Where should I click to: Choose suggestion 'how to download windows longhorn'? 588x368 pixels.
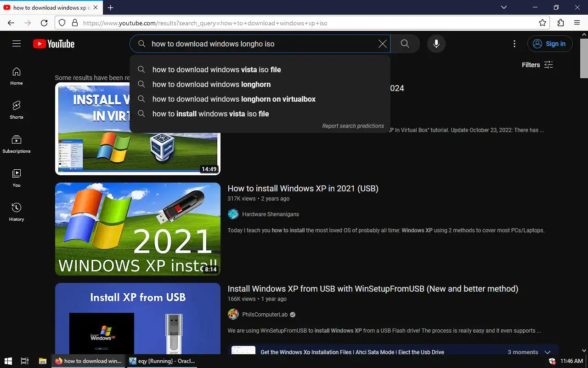coord(260,84)
